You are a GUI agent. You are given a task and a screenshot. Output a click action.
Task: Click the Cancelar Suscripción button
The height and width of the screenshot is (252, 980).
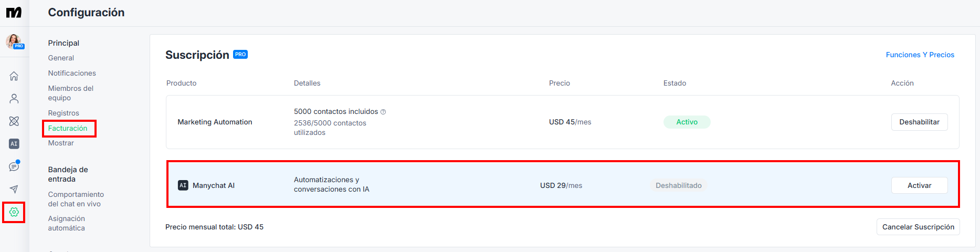click(918, 227)
